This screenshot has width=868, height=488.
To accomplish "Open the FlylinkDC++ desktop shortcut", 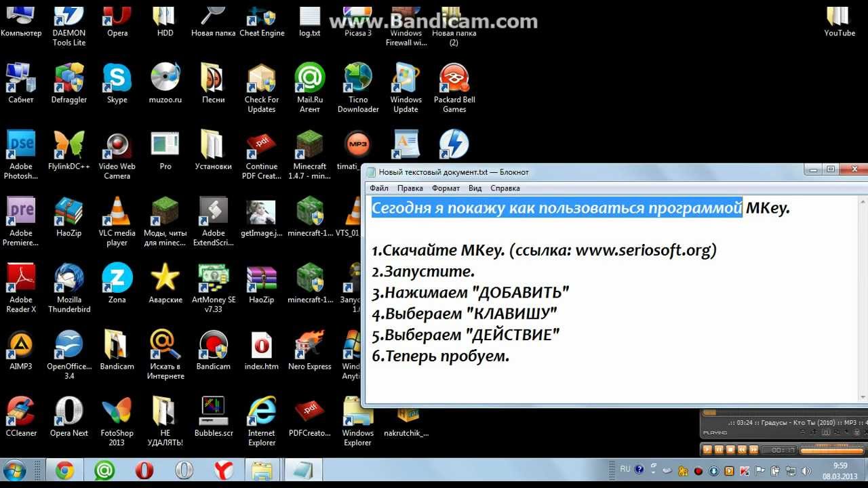I will (x=69, y=150).
